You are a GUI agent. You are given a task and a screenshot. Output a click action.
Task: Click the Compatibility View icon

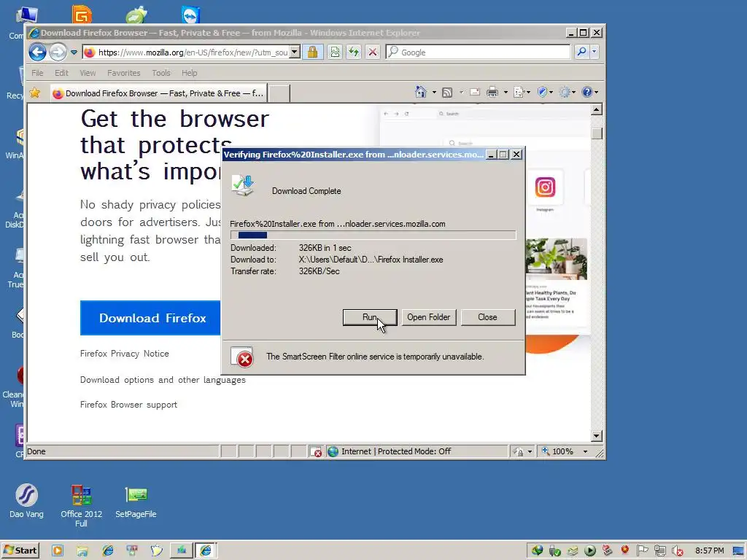335,52
